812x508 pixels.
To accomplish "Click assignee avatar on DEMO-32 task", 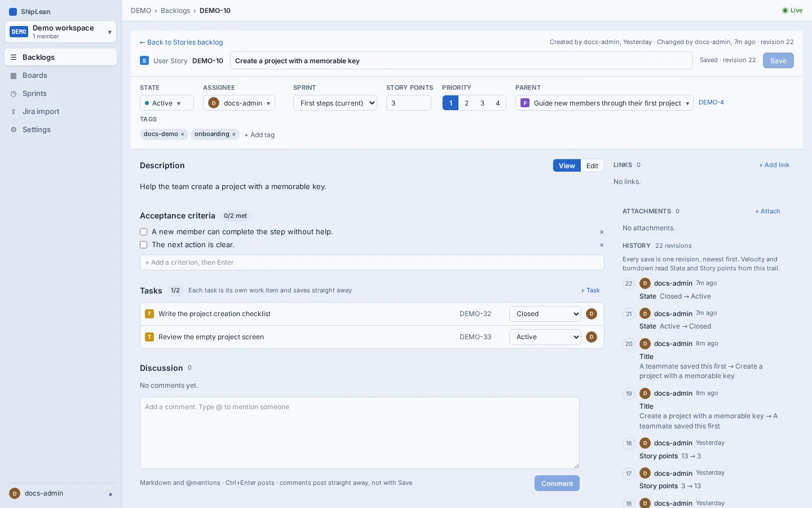I will [592, 314].
